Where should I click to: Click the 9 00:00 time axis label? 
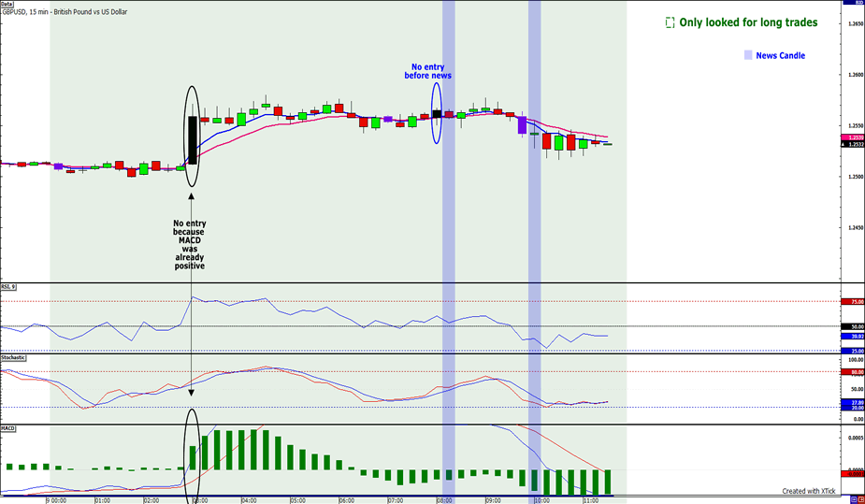(56, 500)
